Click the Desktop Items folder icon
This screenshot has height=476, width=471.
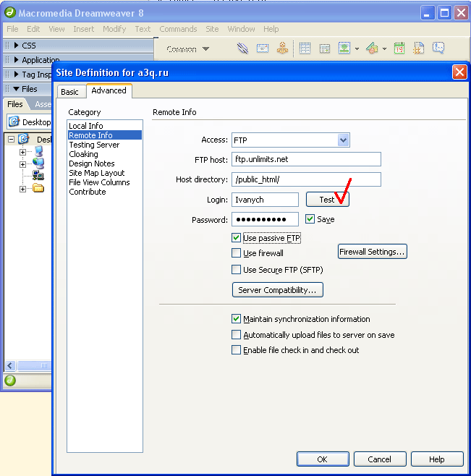pyautogui.click(x=38, y=188)
